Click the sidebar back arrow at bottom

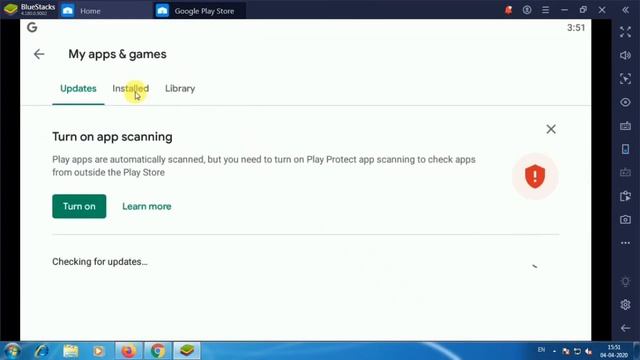click(625, 328)
